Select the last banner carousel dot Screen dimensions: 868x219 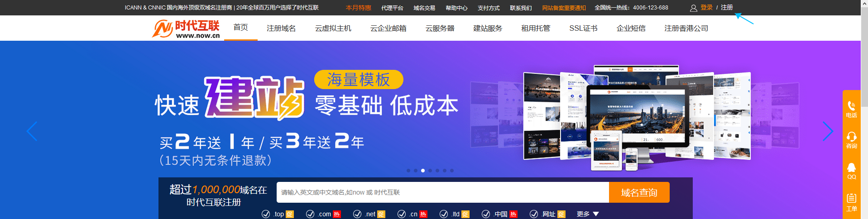coord(452,171)
